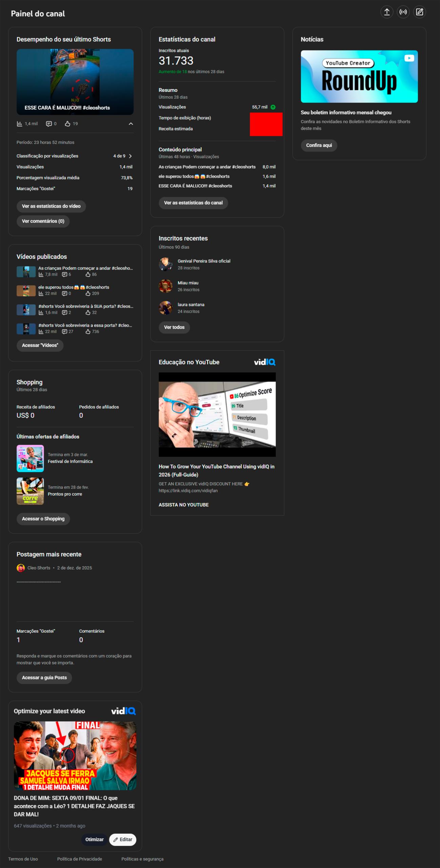
Task: Open Políticas e segurança footer link
Action: (x=142, y=859)
